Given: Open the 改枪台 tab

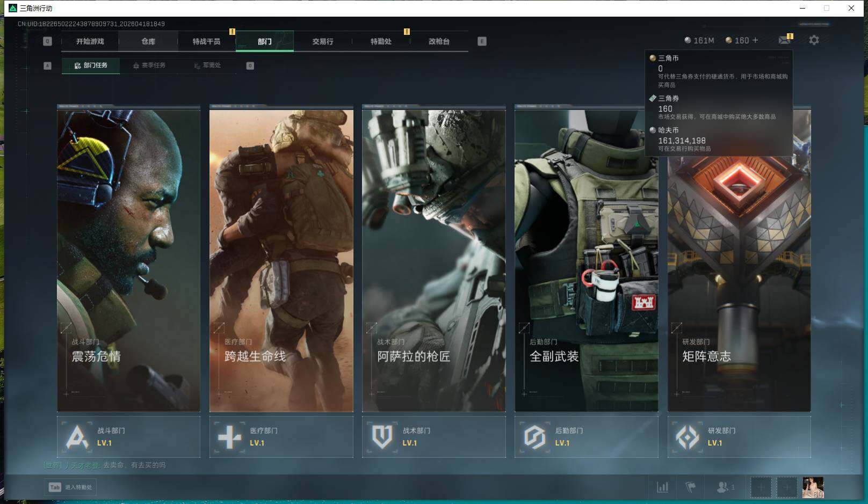Looking at the screenshot, I should (x=439, y=41).
